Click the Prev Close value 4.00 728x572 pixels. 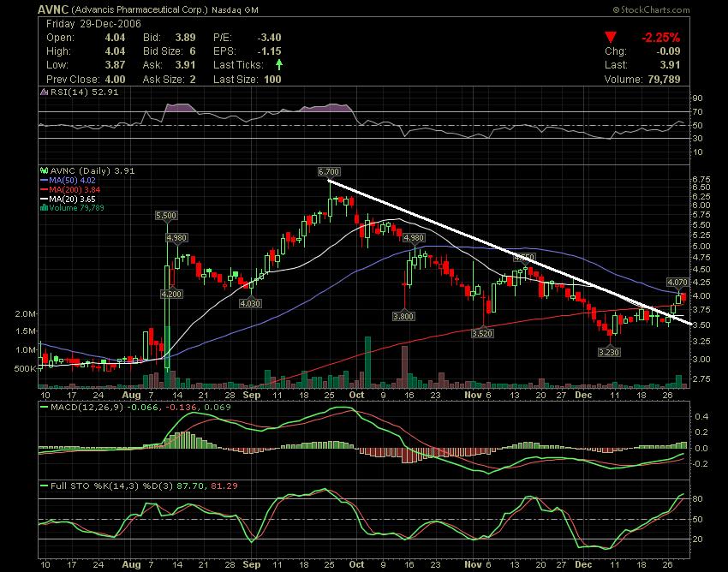[x=115, y=79]
